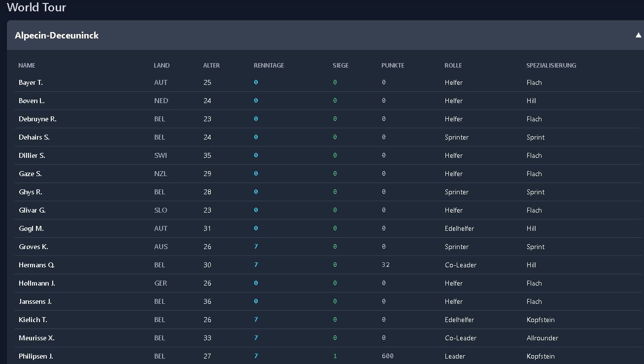Image resolution: width=644 pixels, height=364 pixels.
Task: Open rider Hermans Q. entry
Action: (x=36, y=265)
